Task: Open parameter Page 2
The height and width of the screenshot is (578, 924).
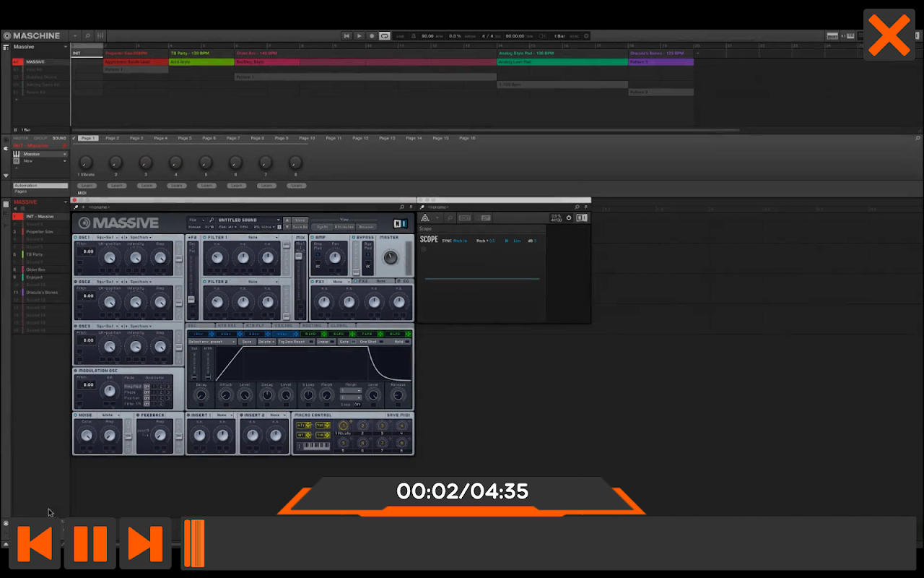Action: tap(113, 138)
